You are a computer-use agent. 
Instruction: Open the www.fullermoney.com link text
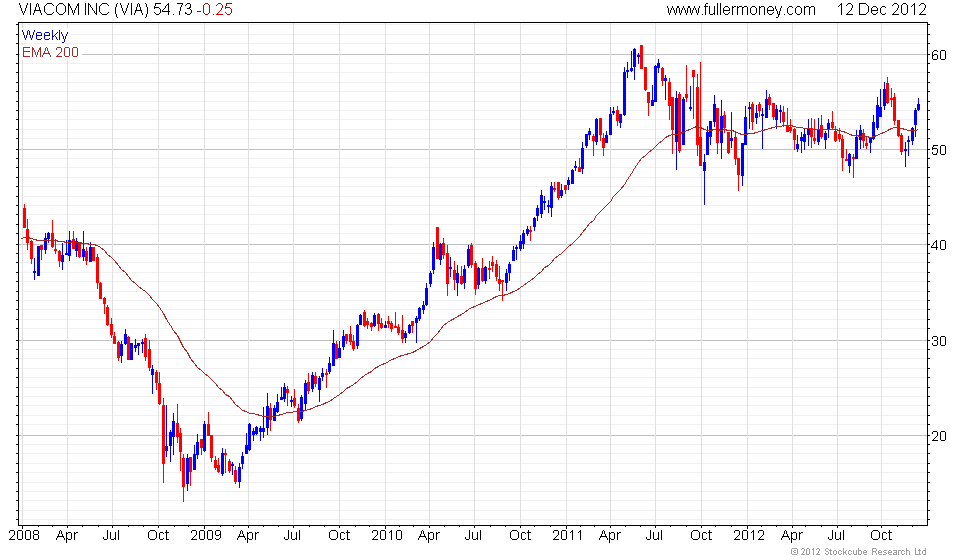point(741,9)
